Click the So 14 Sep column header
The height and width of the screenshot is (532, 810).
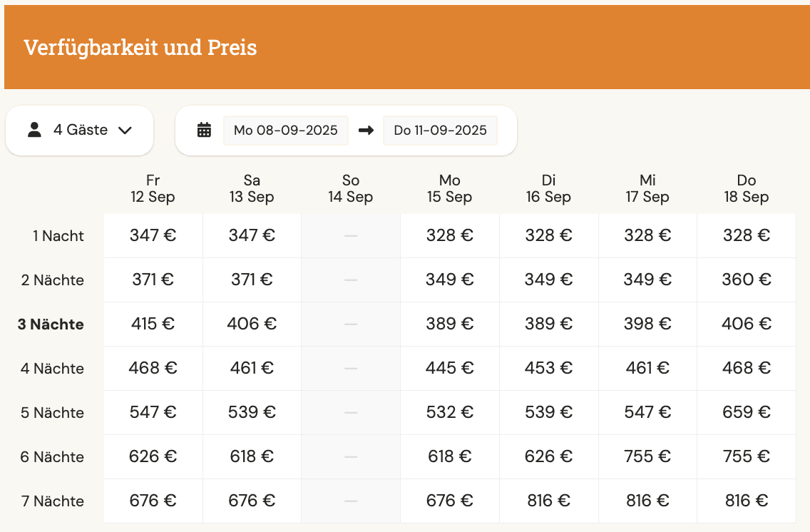pyautogui.click(x=351, y=188)
